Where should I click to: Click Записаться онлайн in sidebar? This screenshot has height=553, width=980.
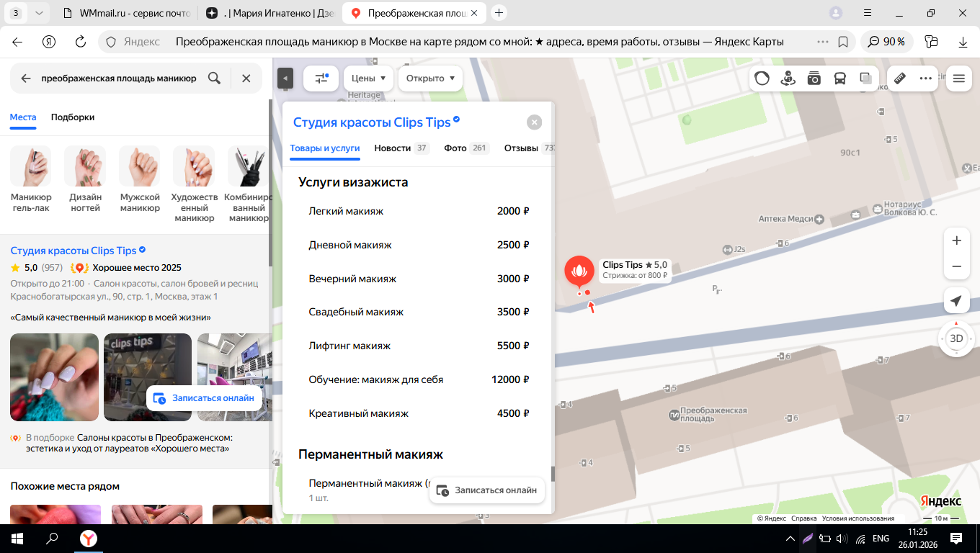[203, 398]
